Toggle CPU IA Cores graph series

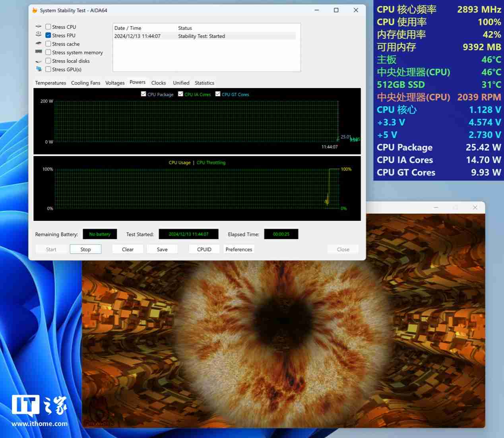[180, 94]
